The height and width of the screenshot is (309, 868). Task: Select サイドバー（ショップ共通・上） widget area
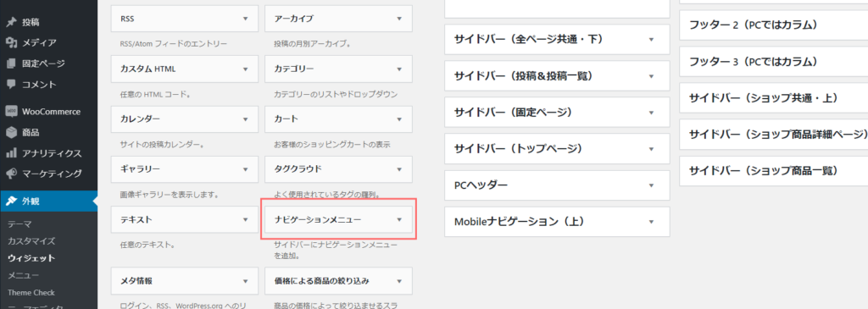(x=773, y=98)
